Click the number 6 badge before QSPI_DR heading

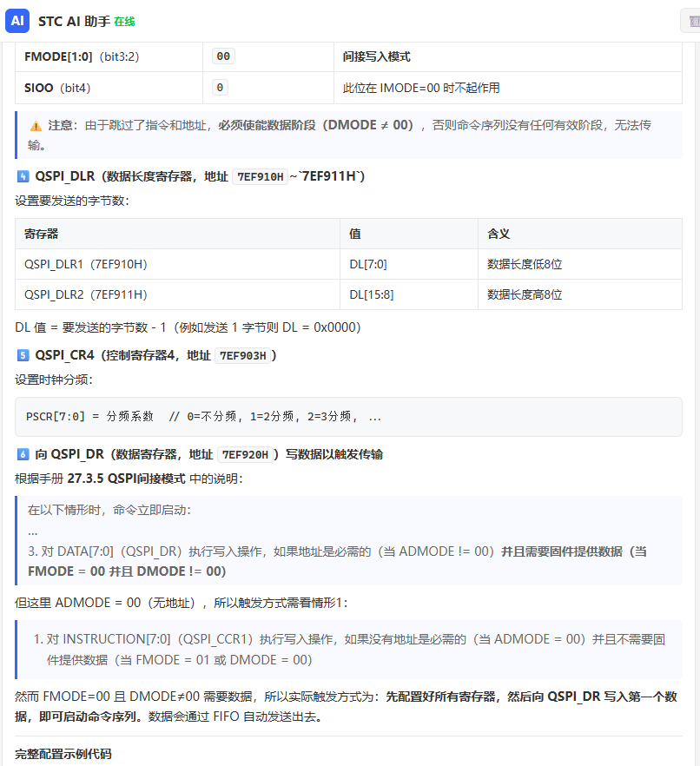pyautogui.click(x=23, y=454)
